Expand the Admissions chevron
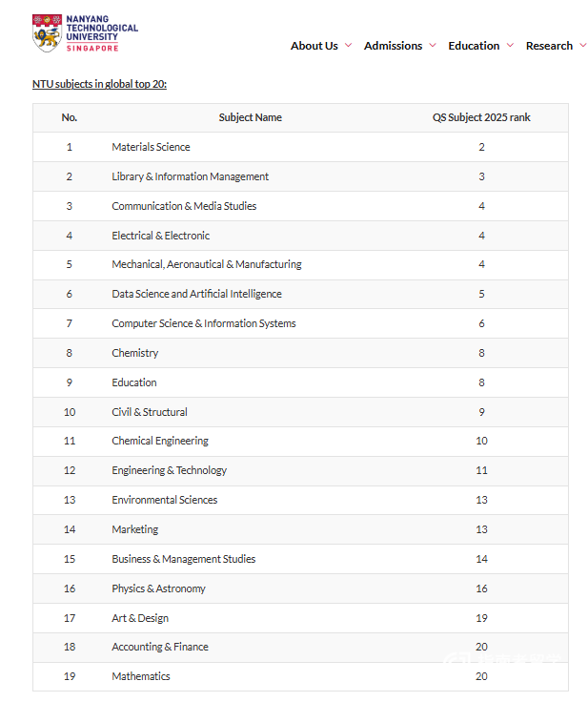Viewport: 588px width, 702px height. (x=433, y=45)
